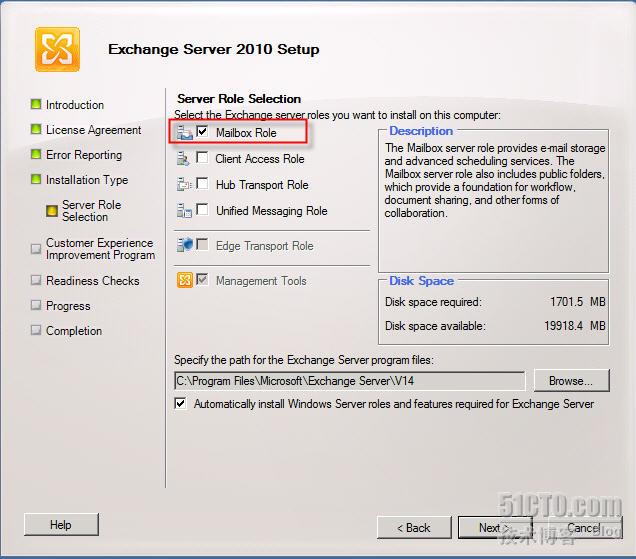636x559 pixels.
Task: Click the Customer Experience Improvement Program step indicator
Action: pyautogui.click(x=36, y=248)
